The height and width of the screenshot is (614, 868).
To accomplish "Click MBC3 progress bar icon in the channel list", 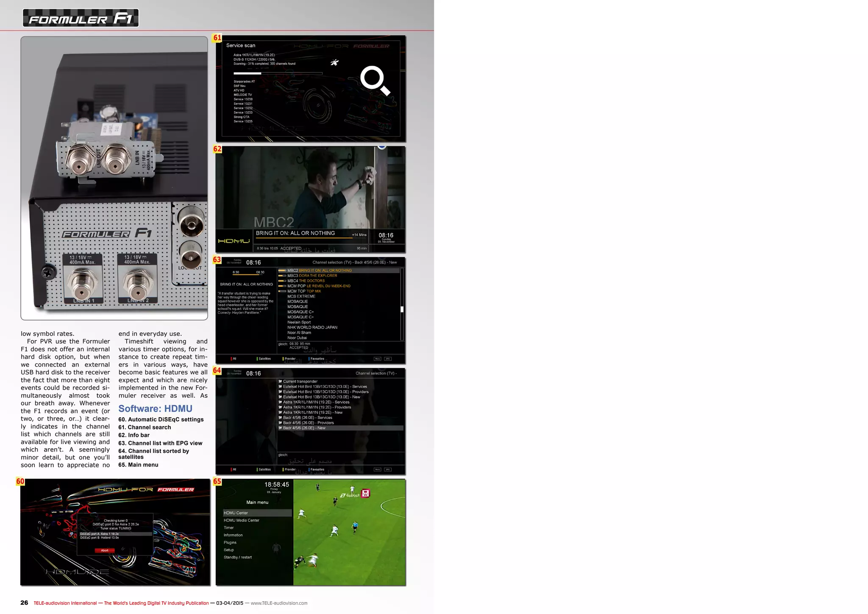I will (282, 276).
